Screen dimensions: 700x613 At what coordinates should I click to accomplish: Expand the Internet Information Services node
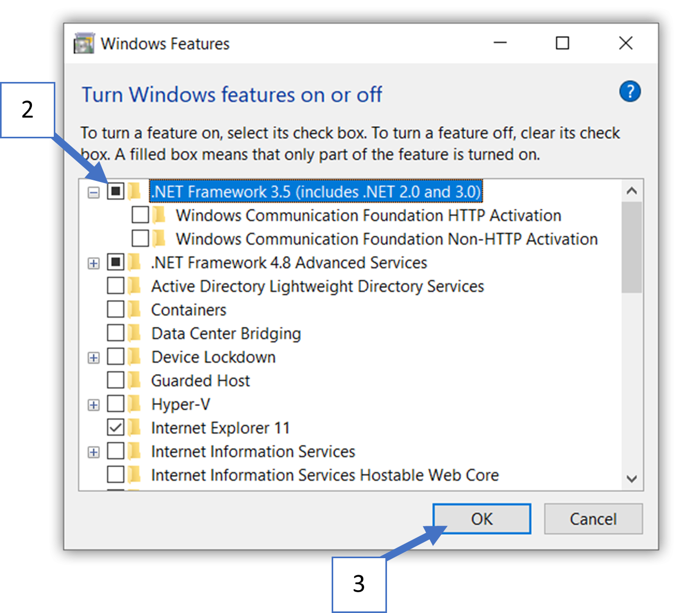[94, 452]
